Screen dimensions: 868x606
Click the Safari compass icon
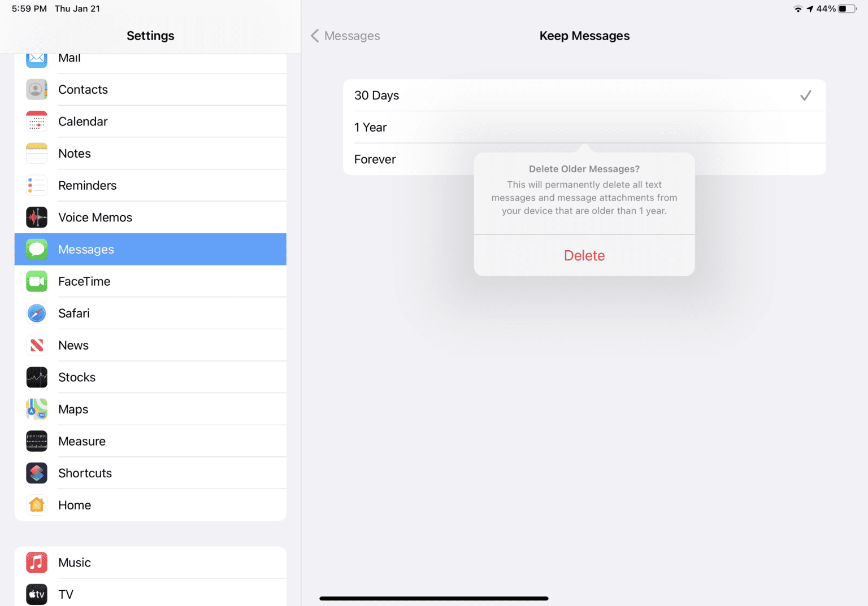tap(36, 313)
